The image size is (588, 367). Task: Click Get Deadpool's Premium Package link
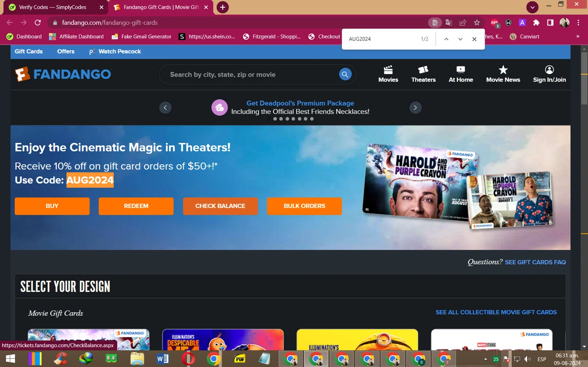tap(300, 103)
